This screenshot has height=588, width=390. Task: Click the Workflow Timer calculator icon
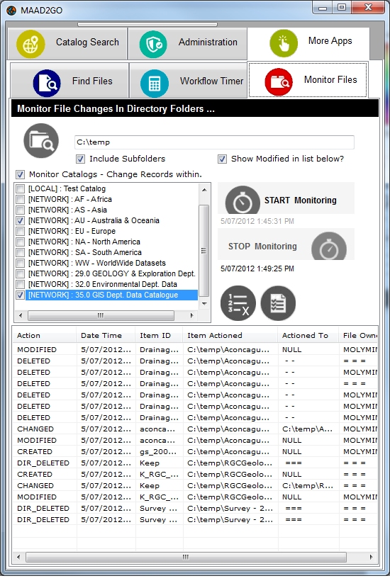coord(155,83)
